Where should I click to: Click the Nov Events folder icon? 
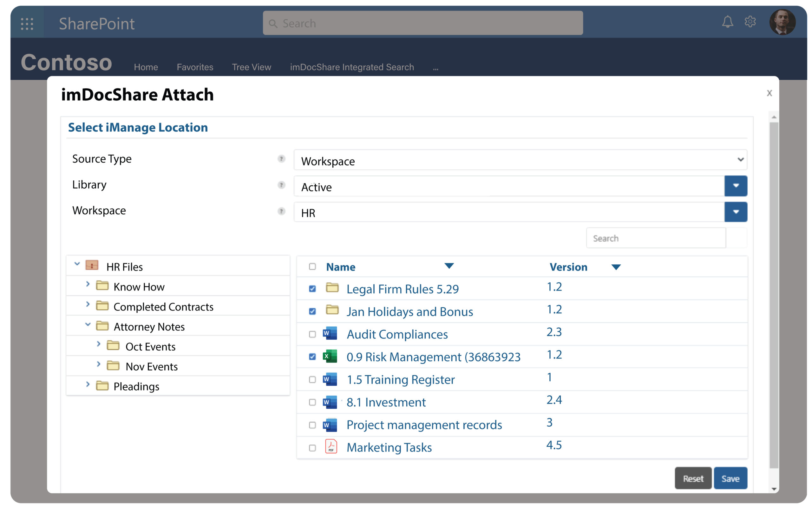(x=113, y=365)
